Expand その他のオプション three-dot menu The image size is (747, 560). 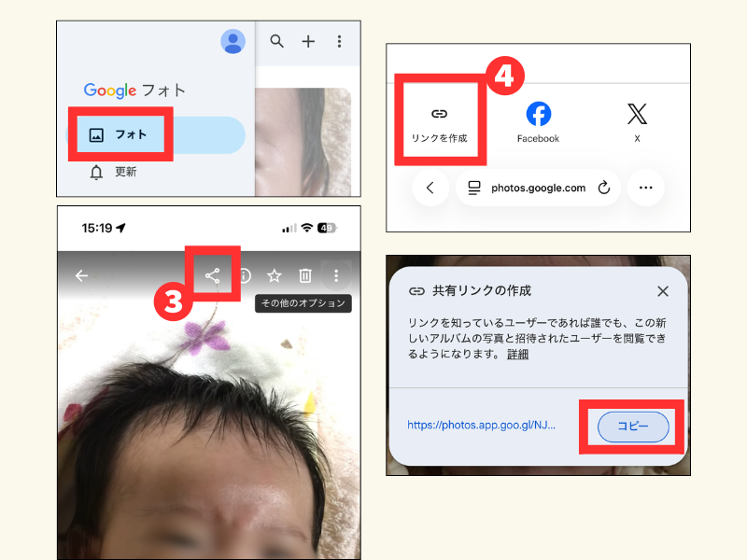point(336,275)
